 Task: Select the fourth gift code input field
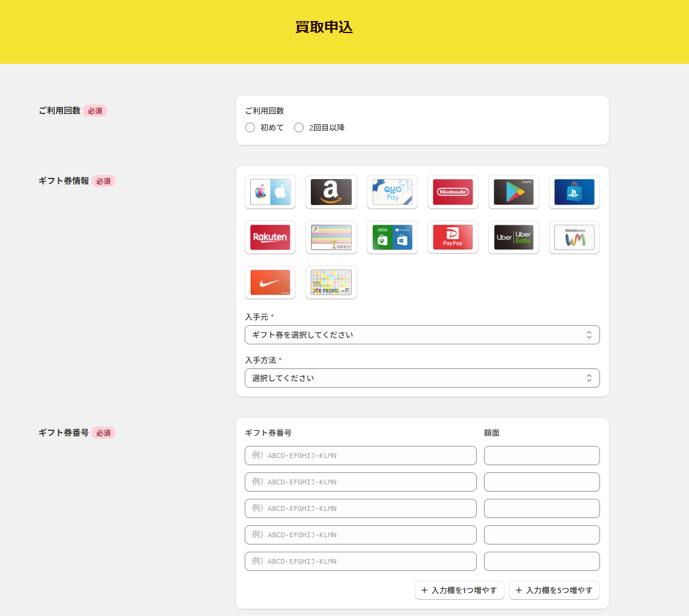click(x=361, y=535)
